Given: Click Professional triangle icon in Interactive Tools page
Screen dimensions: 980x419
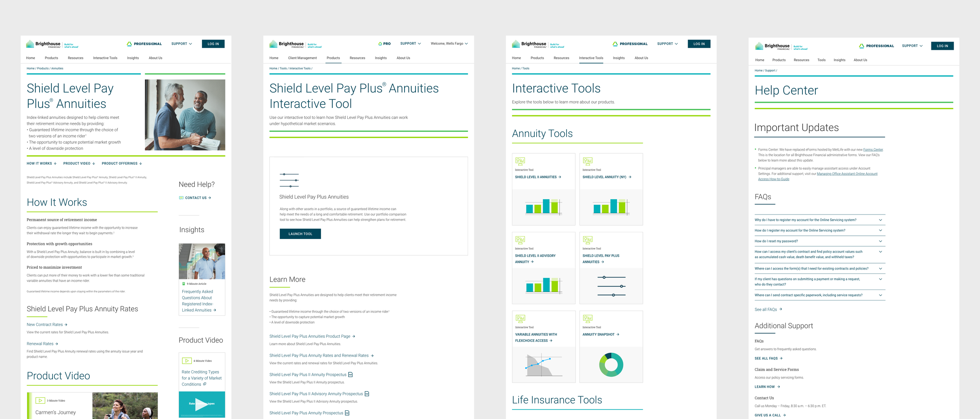Looking at the screenshot, I should (615, 44).
